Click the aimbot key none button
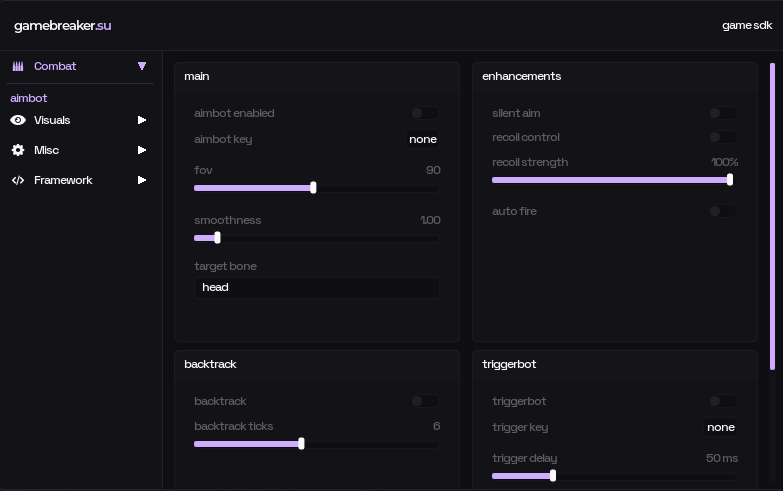Viewport: 783px width, 491px height. pyautogui.click(x=422, y=139)
